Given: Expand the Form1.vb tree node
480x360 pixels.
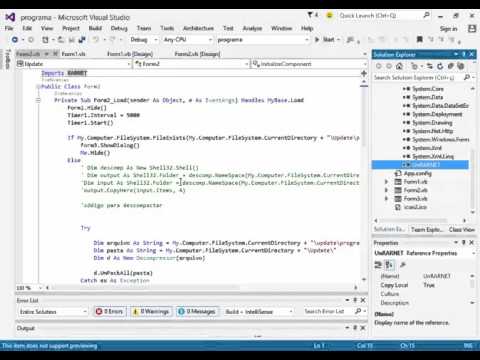Looking at the screenshot, I should click(x=386, y=182).
